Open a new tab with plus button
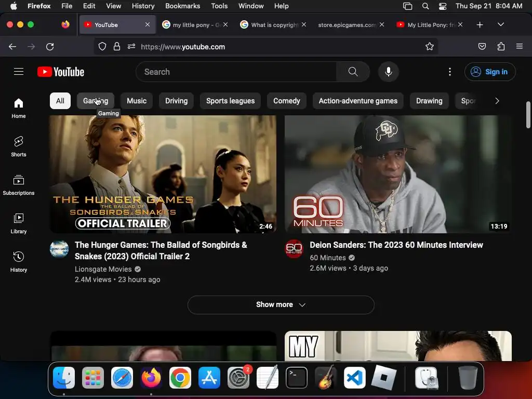532x399 pixels. point(480,25)
